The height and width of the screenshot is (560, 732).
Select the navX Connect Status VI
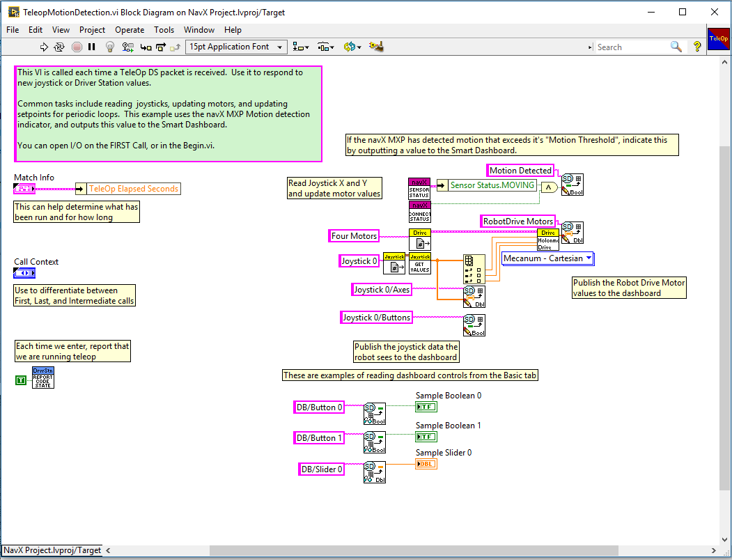tap(420, 212)
